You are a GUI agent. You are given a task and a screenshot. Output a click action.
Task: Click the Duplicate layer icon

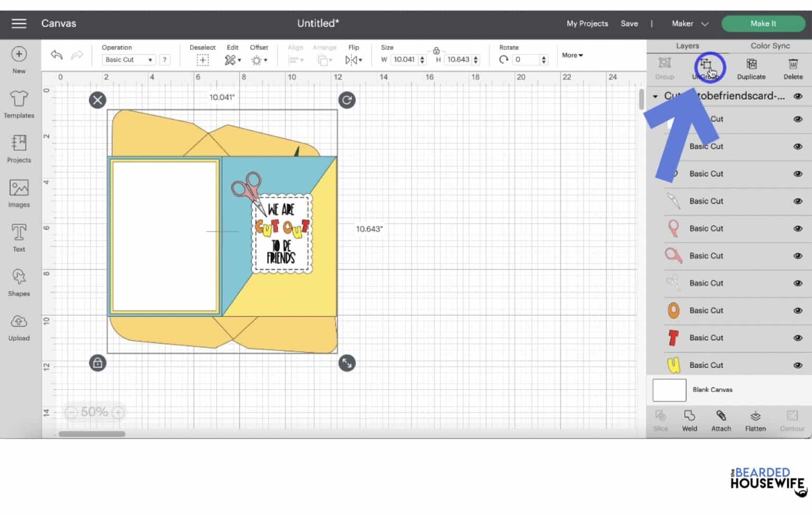click(751, 64)
